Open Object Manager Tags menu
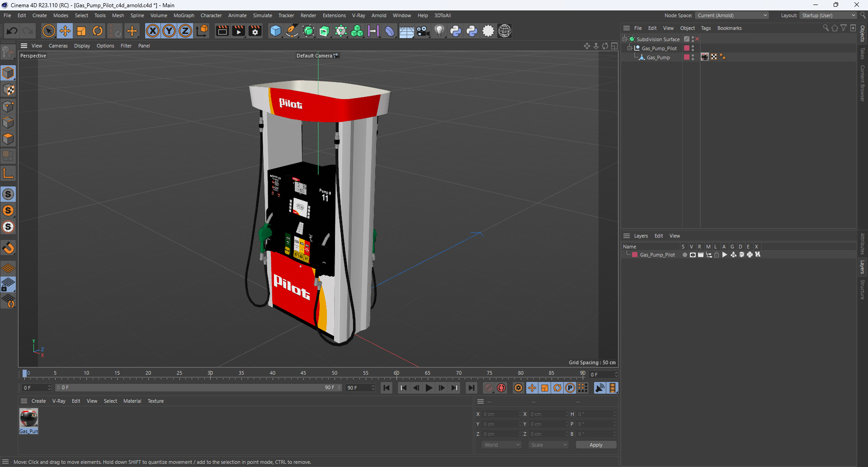 [x=706, y=28]
